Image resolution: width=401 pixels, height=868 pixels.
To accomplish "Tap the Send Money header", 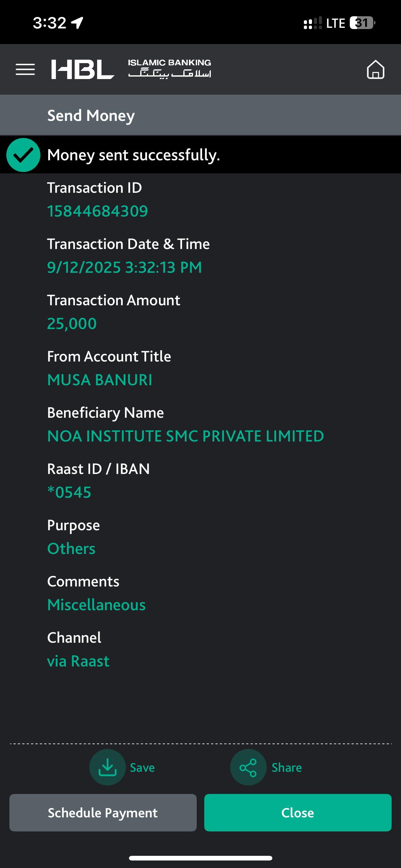I will pos(91,115).
